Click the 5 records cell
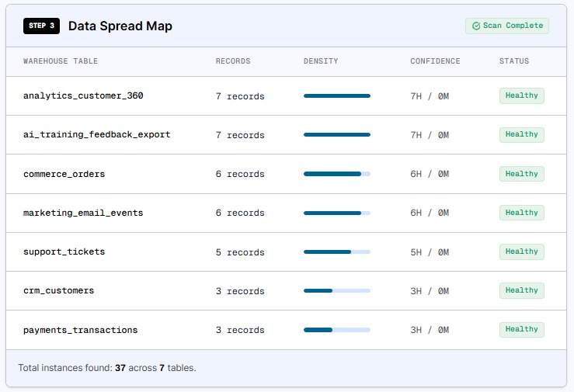This screenshot has width=574, height=392. [x=240, y=252]
